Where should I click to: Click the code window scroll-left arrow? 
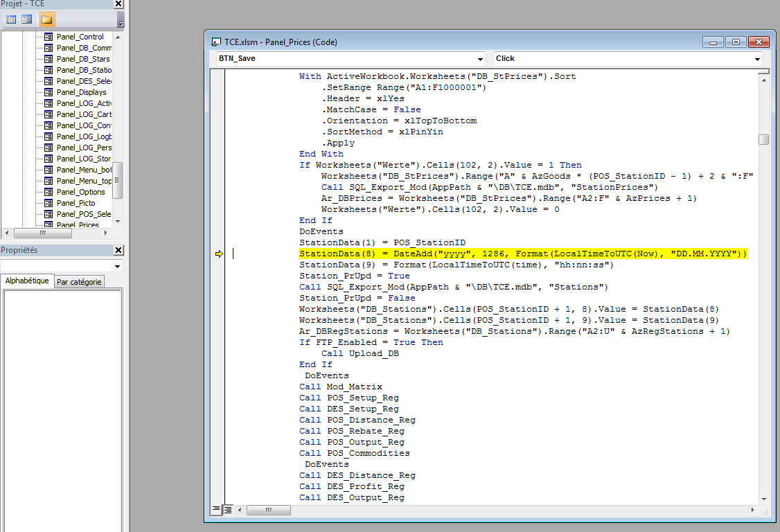point(240,510)
